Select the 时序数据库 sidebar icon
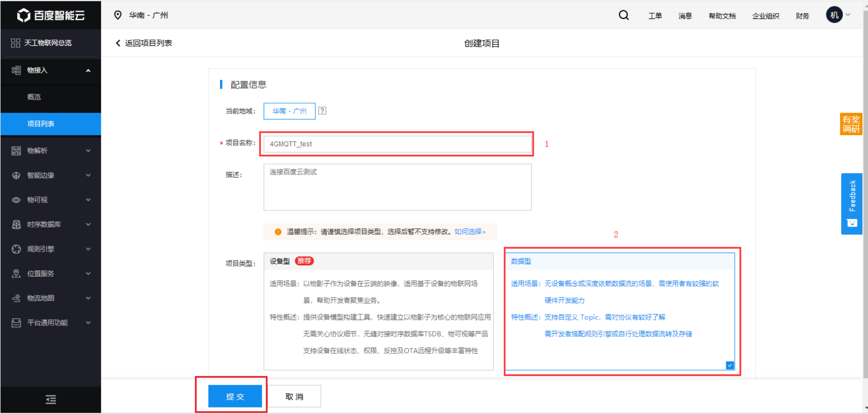Image resolution: width=868 pixels, height=414 pixels. click(x=16, y=224)
